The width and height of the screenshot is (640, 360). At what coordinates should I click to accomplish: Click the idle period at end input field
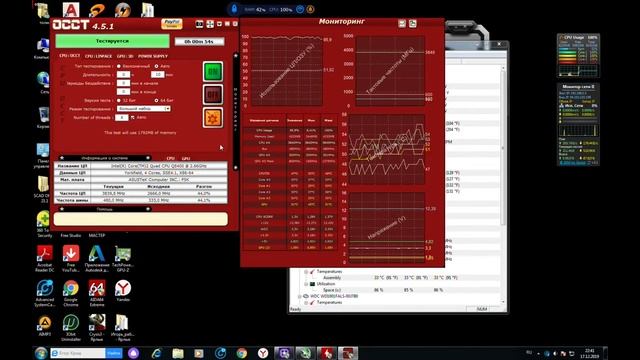point(123,92)
